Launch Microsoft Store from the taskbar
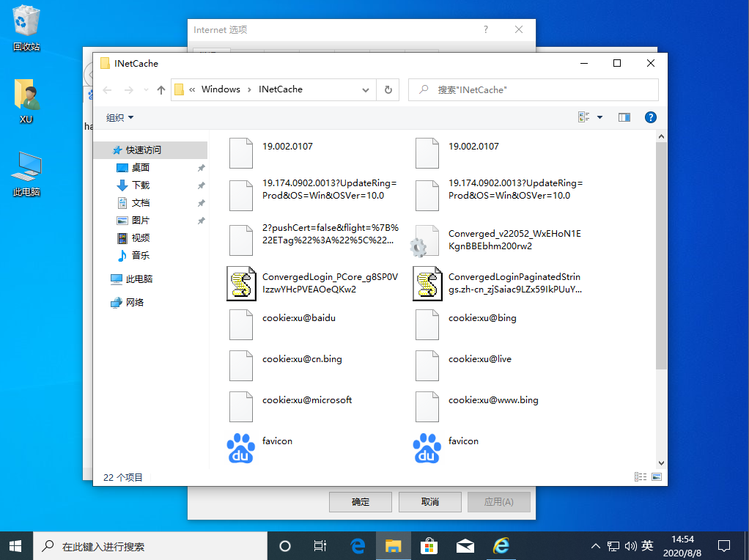The height and width of the screenshot is (560, 749). (x=429, y=545)
